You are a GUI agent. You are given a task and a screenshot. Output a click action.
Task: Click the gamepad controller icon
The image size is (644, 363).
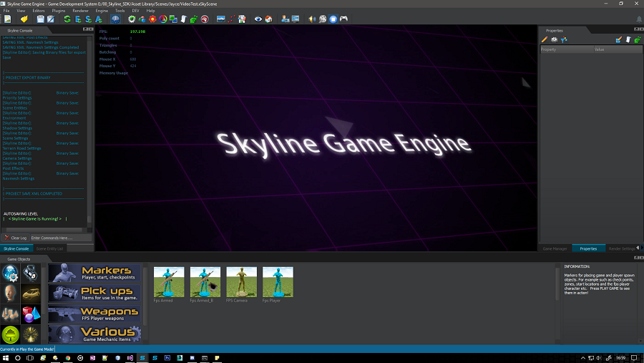[x=343, y=19]
